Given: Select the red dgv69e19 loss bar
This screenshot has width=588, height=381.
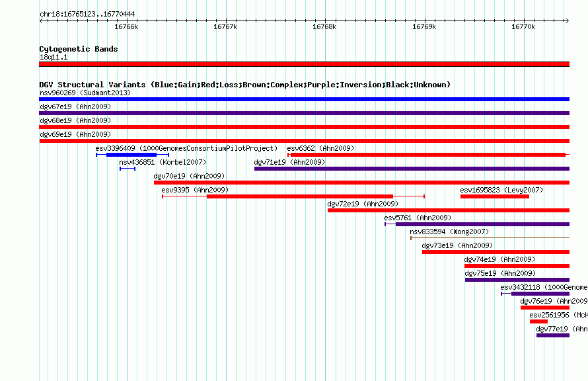Looking at the screenshot, I should [304, 141].
